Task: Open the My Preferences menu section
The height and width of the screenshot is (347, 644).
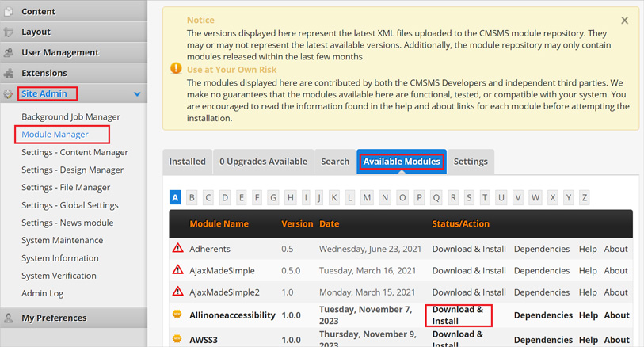Action: (54, 318)
